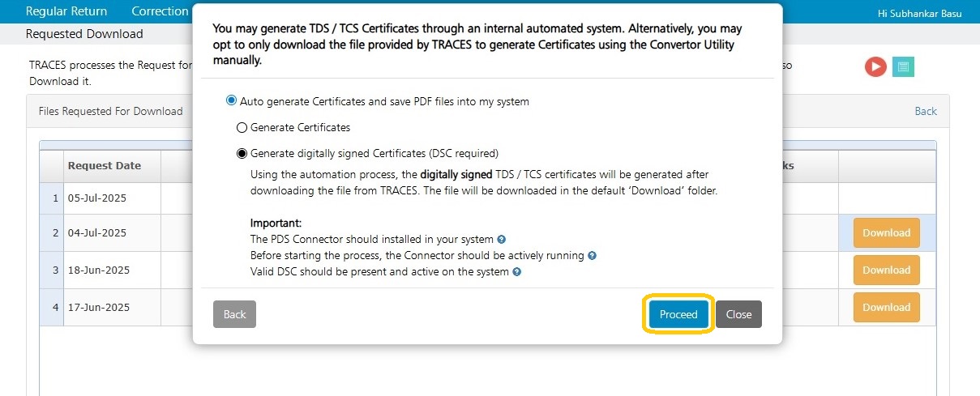
Task: Follow the Back link above the table
Action: 926,111
